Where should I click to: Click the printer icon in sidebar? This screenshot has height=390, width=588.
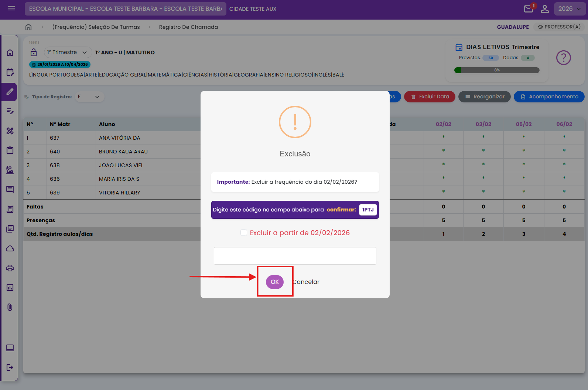10,268
